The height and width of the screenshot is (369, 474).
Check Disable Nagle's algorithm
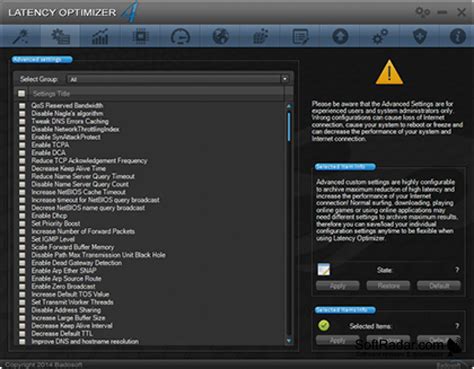22,113
